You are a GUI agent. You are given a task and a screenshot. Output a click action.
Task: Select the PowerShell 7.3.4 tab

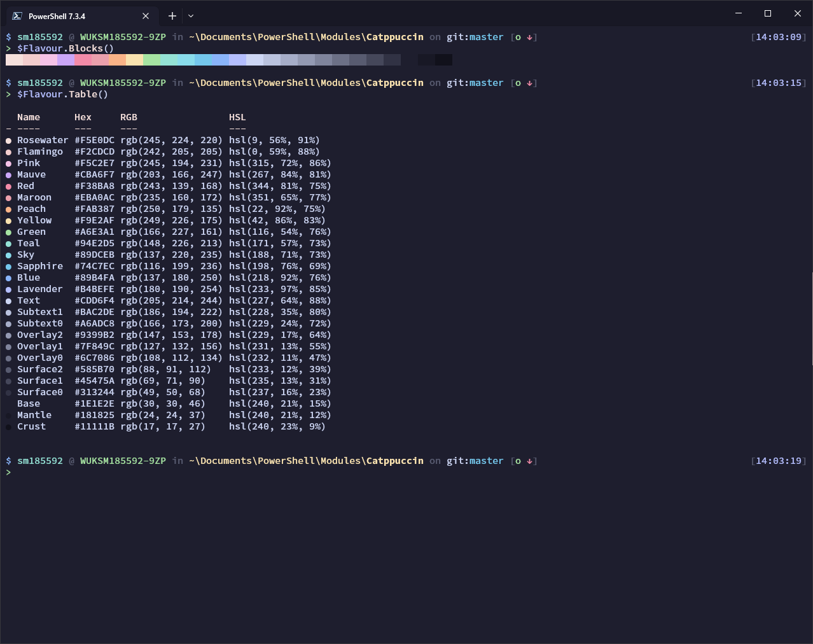click(x=76, y=15)
